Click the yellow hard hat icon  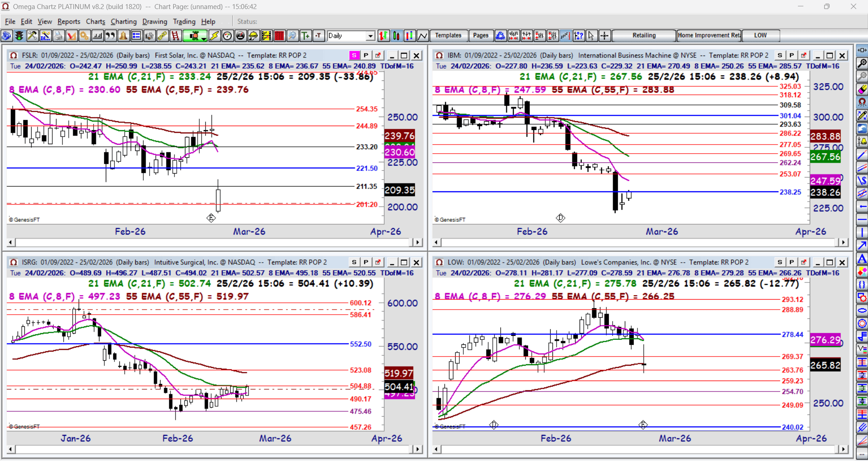[x=254, y=36]
